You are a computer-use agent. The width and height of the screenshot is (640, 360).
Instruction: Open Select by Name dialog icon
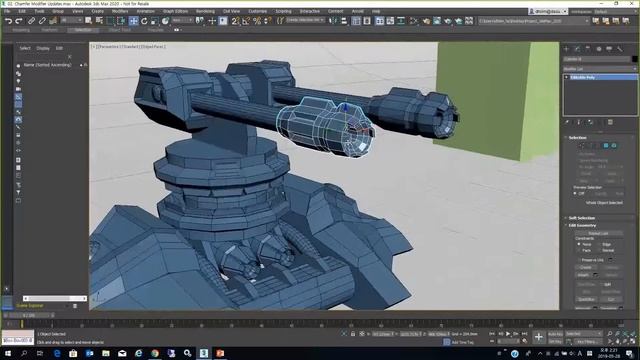[99, 21]
